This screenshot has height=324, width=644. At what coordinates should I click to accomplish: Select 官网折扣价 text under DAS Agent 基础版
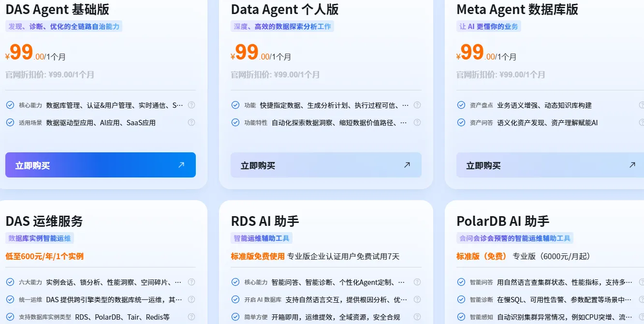[x=50, y=74]
